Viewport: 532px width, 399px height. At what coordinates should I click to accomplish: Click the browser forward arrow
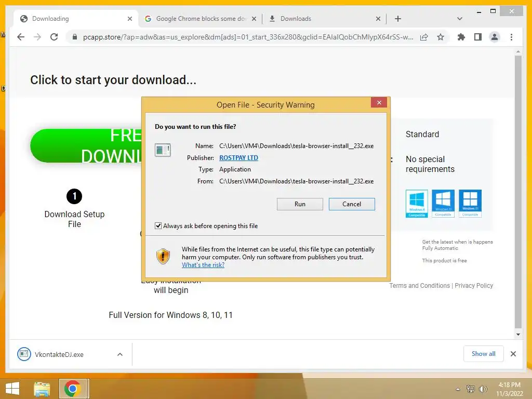click(37, 37)
